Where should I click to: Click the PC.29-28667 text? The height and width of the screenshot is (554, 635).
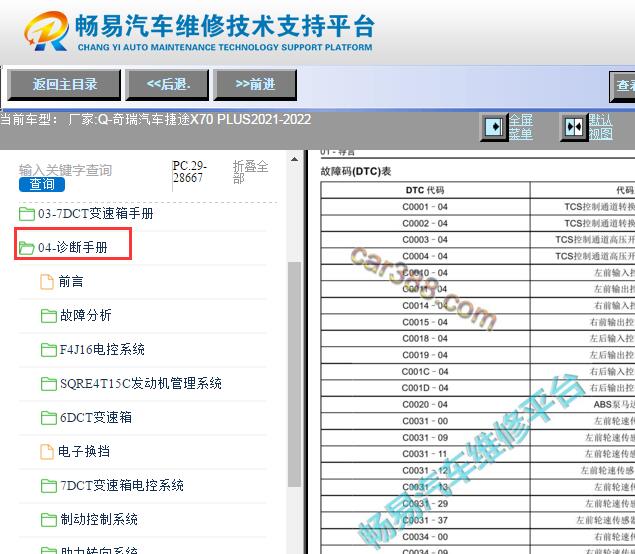190,172
